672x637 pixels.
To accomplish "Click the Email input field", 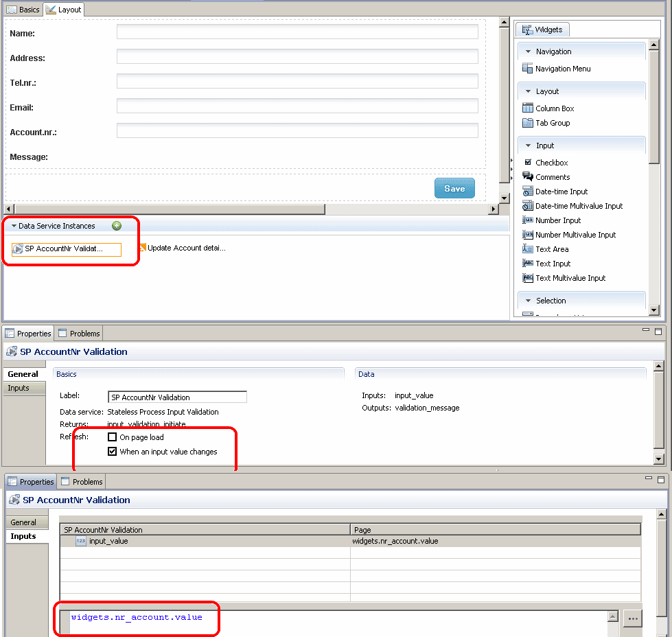I will coord(297,106).
